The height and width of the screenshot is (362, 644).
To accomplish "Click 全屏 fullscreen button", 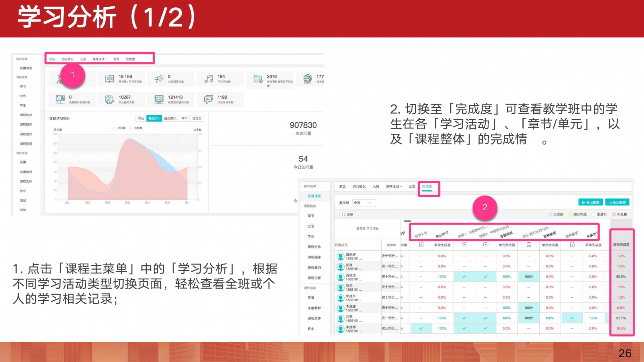I will 347,215.
